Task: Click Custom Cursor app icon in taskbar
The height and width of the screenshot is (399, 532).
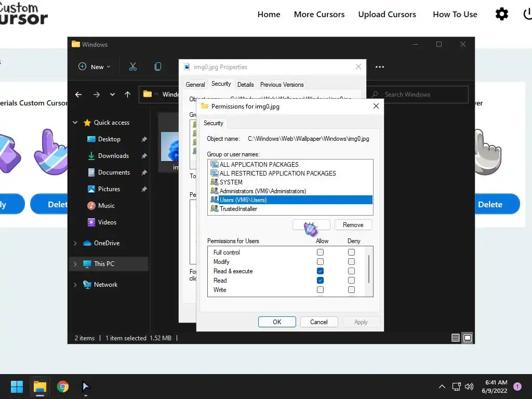Action: pyautogui.click(x=86, y=387)
